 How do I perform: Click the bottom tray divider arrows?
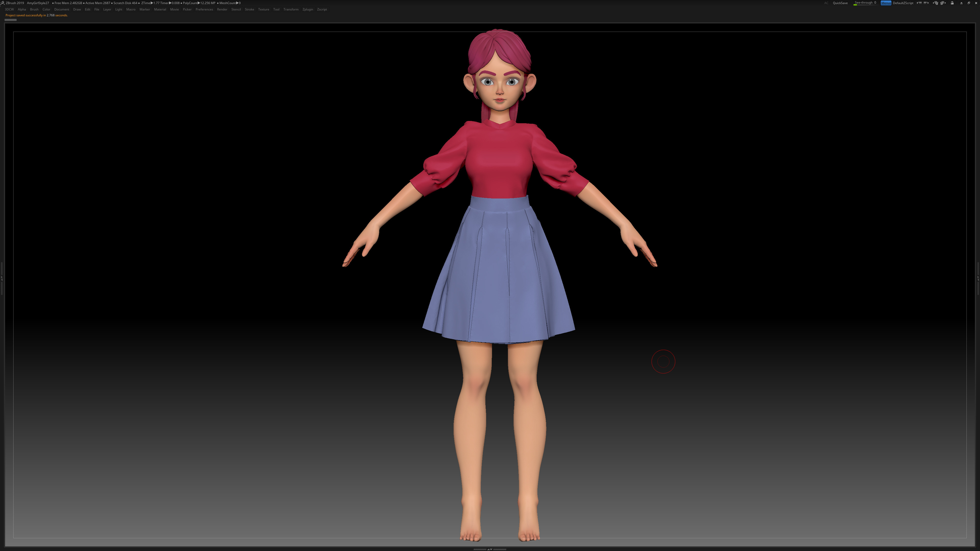coord(490,549)
